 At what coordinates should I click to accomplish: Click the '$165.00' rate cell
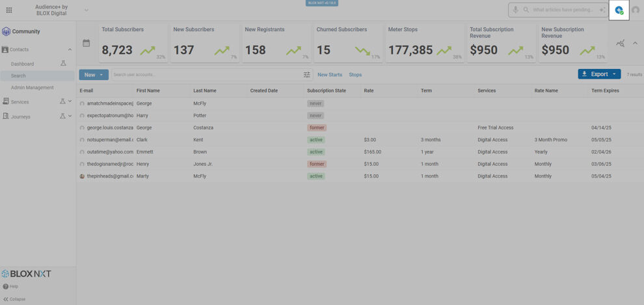pos(373,152)
